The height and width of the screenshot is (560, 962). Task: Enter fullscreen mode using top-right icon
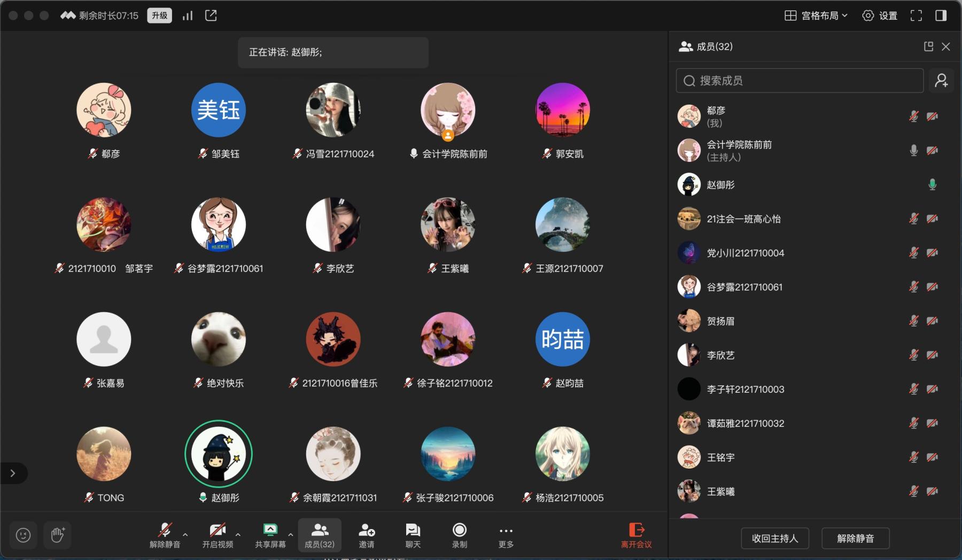click(916, 15)
